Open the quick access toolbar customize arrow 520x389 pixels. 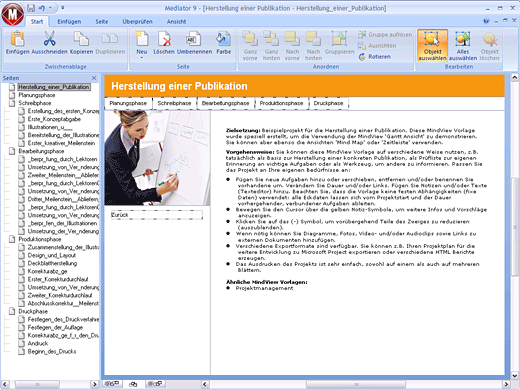(x=62, y=8)
